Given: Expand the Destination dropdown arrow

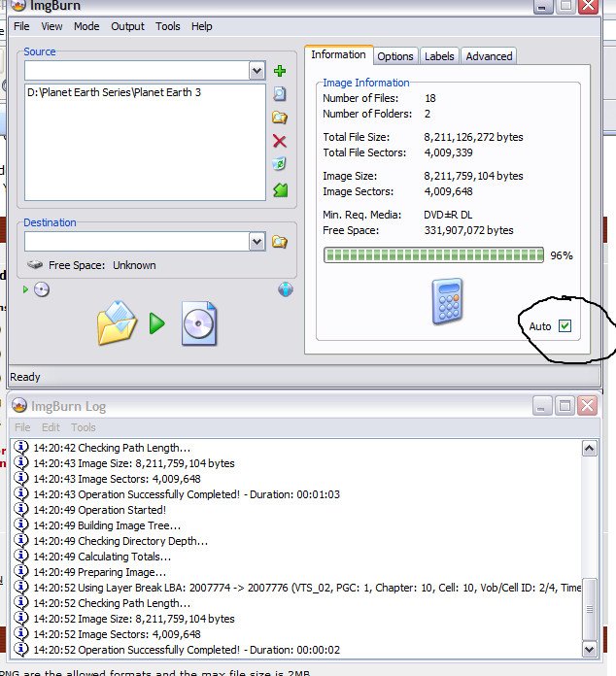Looking at the screenshot, I should point(257,242).
